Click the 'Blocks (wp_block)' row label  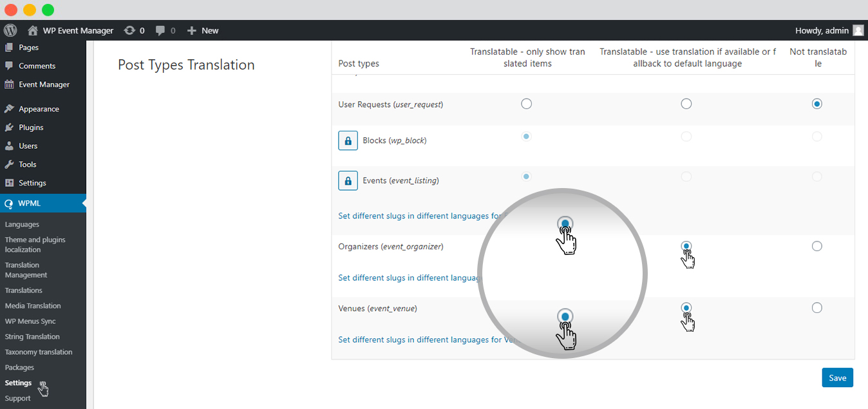point(395,140)
